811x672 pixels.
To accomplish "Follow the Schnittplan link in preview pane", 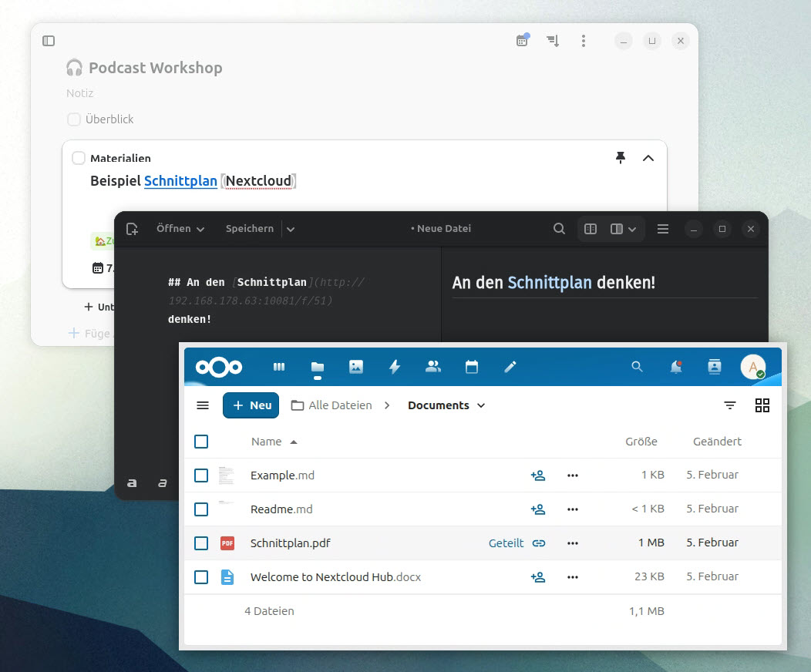I will point(550,283).
